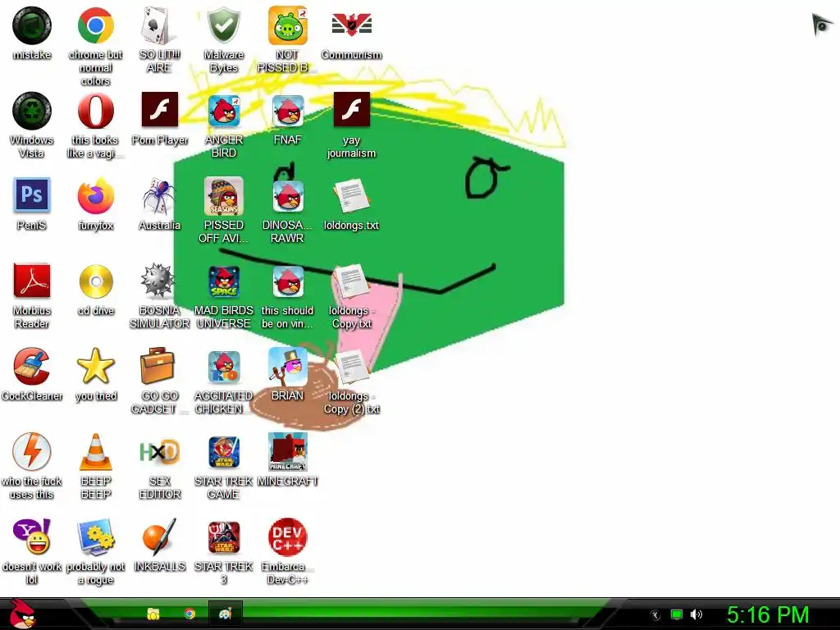
Task: Open the Opera icon labeled 'this looks like a vagi...'
Action: coord(95,111)
